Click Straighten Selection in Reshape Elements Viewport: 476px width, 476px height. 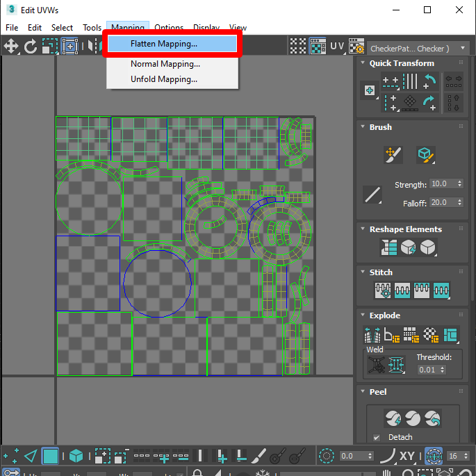pyautogui.click(x=389, y=247)
